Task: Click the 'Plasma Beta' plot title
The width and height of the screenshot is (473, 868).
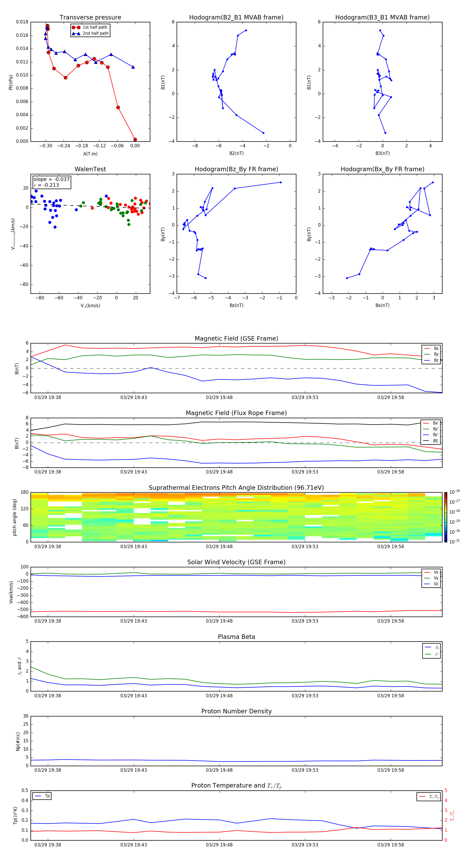Action: point(236,637)
